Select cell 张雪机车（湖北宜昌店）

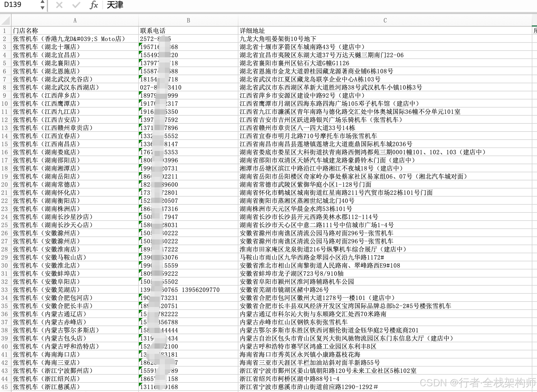click(75, 55)
